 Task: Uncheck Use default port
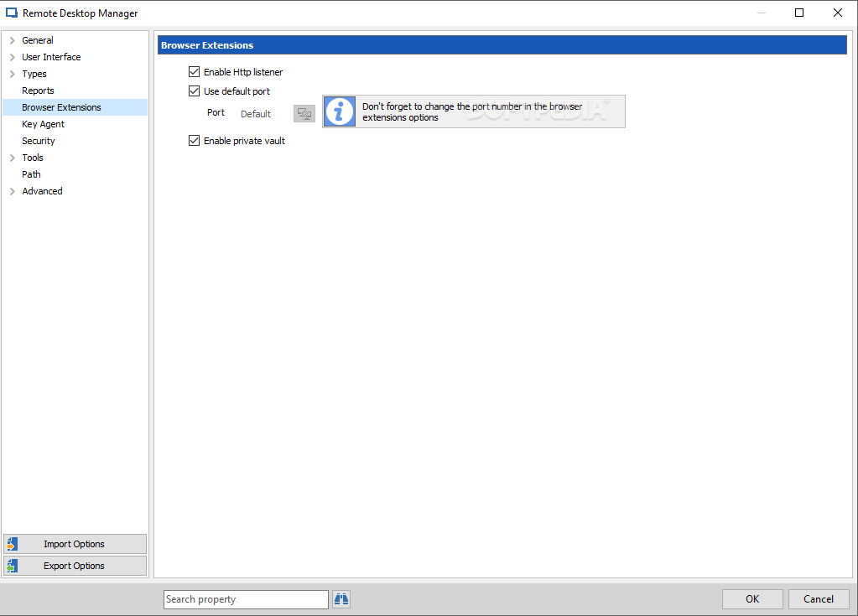click(x=195, y=91)
